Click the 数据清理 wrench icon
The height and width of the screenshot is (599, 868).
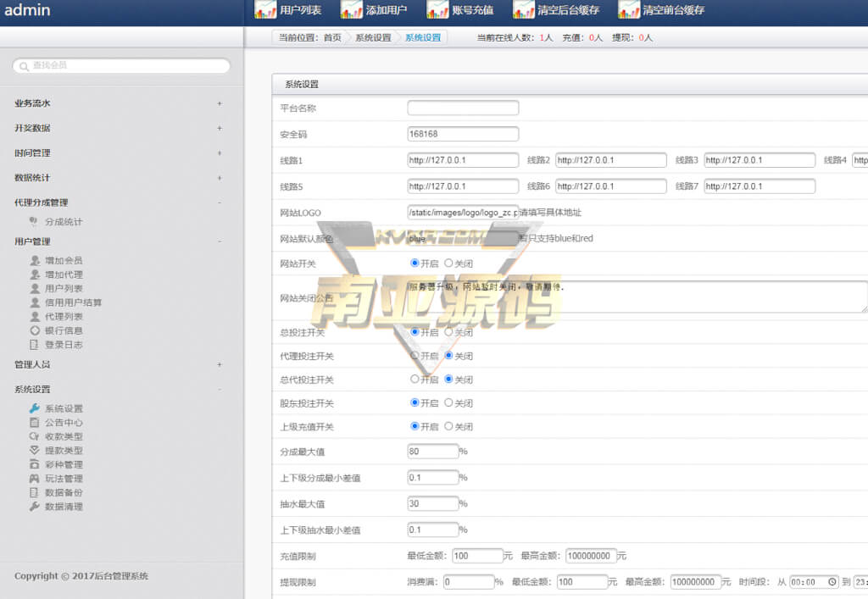pyautogui.click(x=34, y=506)
